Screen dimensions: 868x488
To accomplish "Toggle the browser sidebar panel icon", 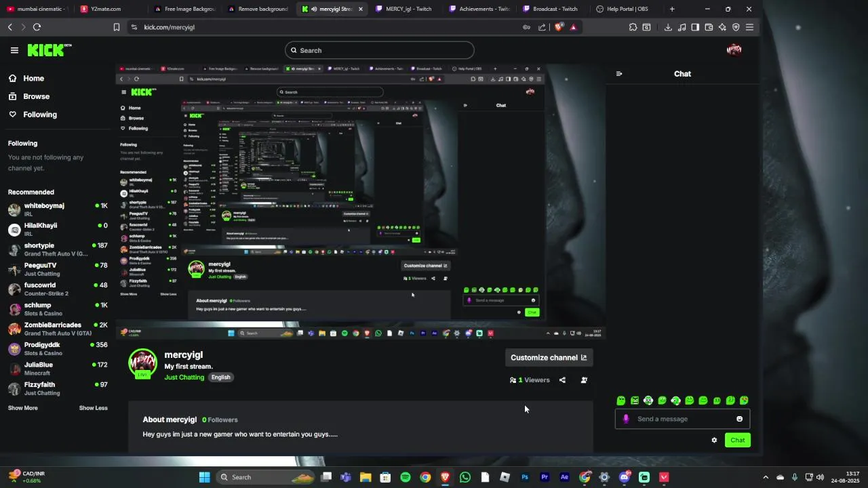I will 695,27.
